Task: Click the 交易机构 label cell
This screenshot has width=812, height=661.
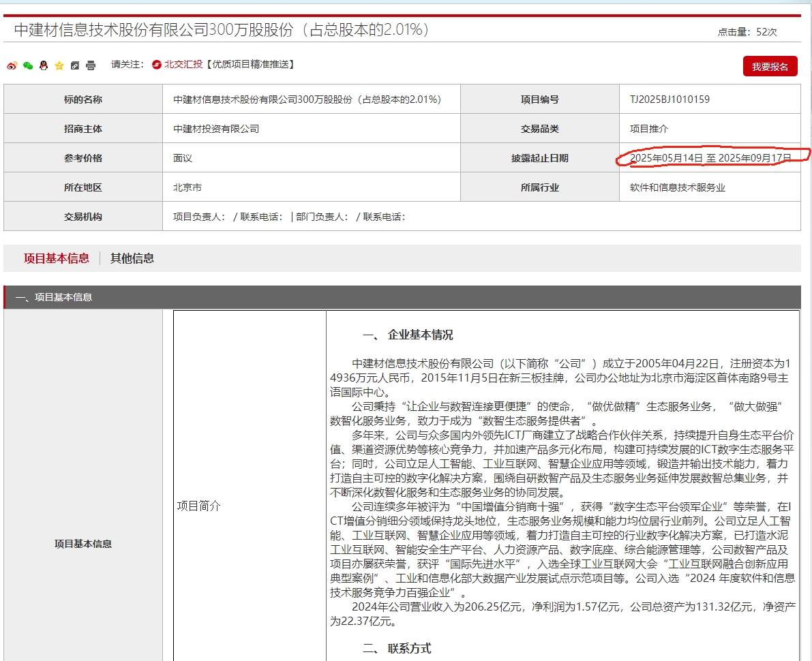Action: (83, 217)
